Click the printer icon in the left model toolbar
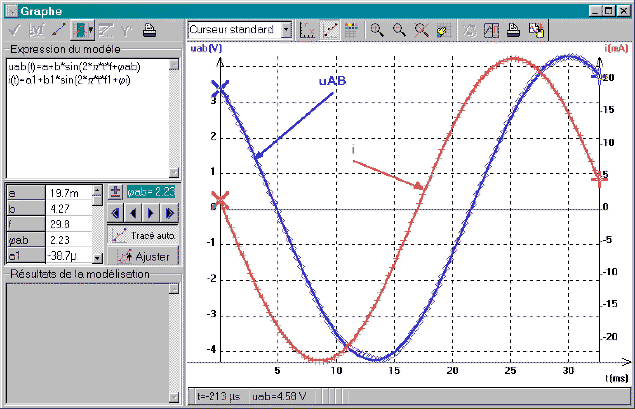The height and width of the screenshot is (409, 635). [x=150, y=30]
